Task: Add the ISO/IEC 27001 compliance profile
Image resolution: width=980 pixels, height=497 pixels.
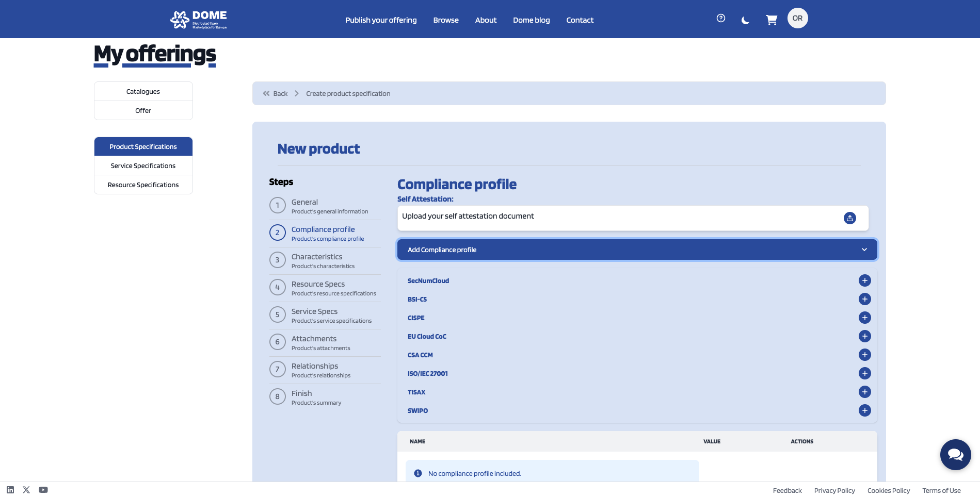Action: coord(864,373)
